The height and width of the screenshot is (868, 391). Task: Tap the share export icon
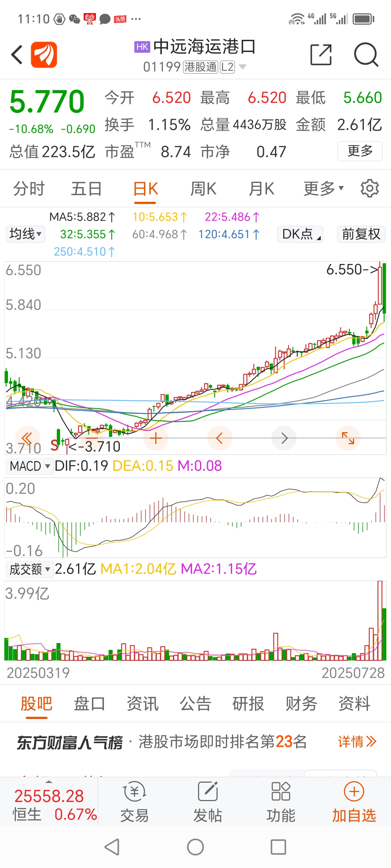[x=321, y=55]
